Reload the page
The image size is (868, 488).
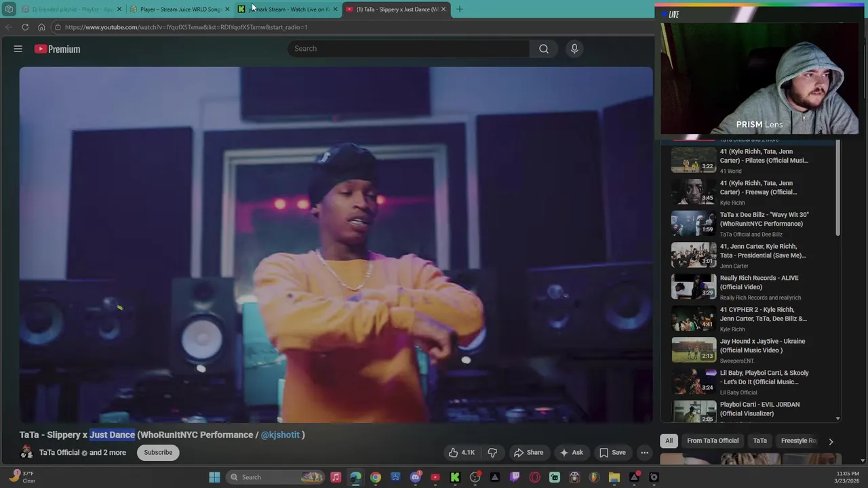point(25,27)
